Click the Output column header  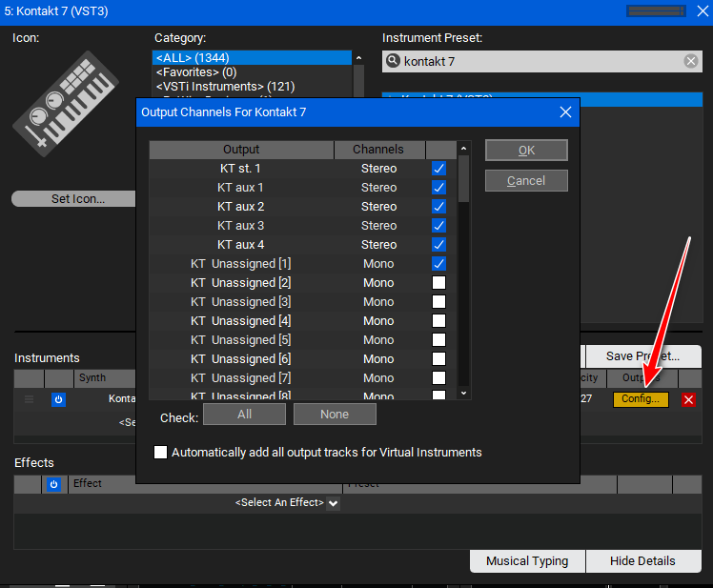241,150
